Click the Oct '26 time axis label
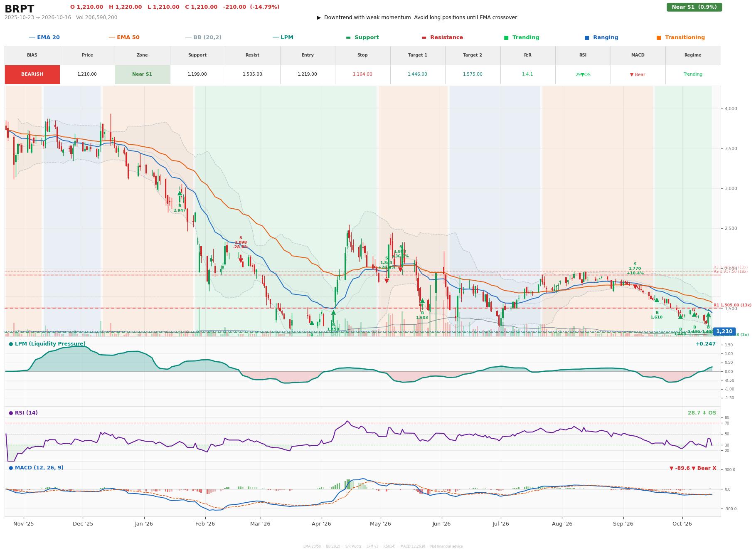 pyautogui.click(x=682, y=524)
